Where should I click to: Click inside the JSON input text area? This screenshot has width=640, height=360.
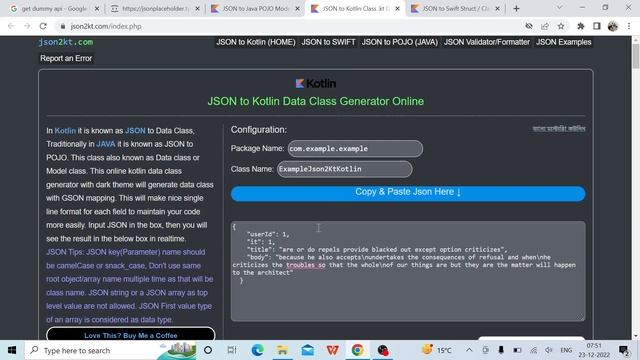(x=408, y=271)
